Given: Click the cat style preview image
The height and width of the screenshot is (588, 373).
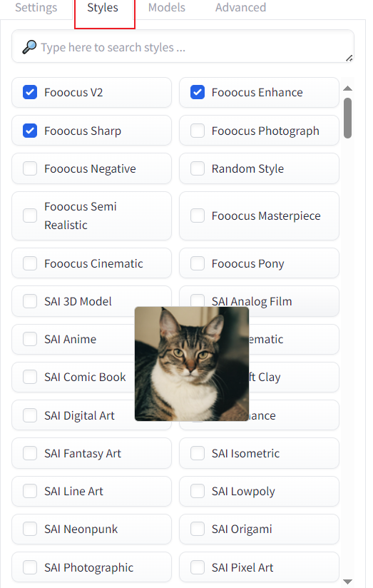Looking at the screenshot, I should (192, 364).
